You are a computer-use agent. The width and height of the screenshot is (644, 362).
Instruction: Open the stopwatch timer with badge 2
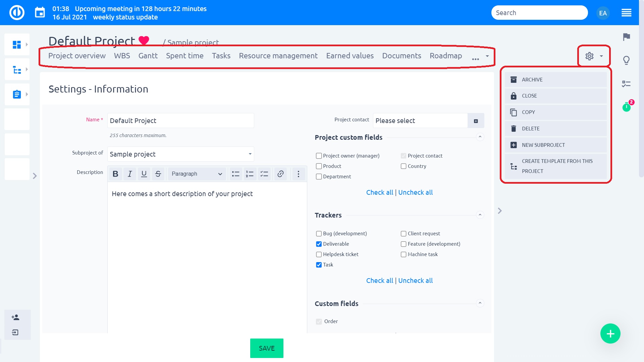(626, 107)
